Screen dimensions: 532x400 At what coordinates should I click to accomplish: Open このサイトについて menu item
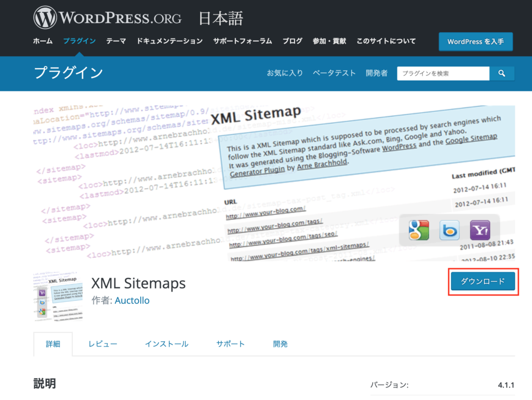[386, 41]
